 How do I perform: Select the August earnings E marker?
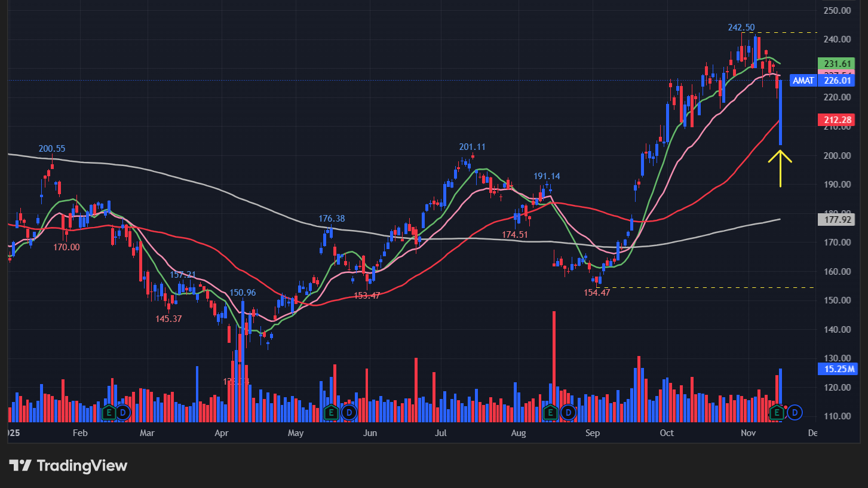(550, 412)
